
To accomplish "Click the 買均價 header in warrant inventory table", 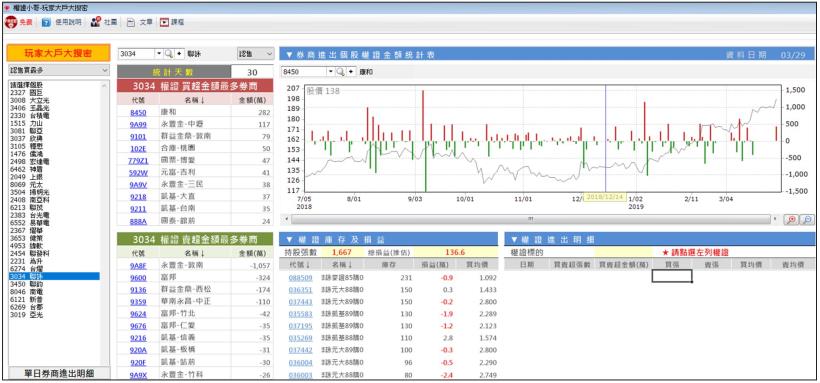I will tap(476, 265).
